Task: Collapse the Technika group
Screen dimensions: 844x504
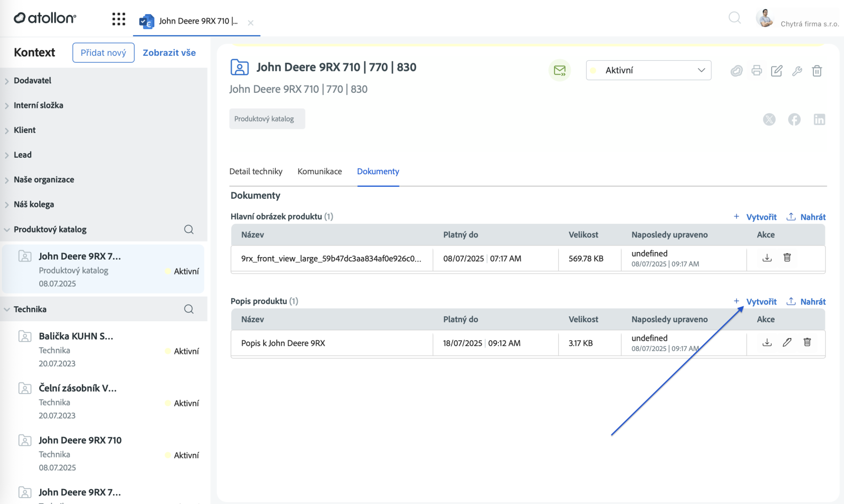Action: 7,309
